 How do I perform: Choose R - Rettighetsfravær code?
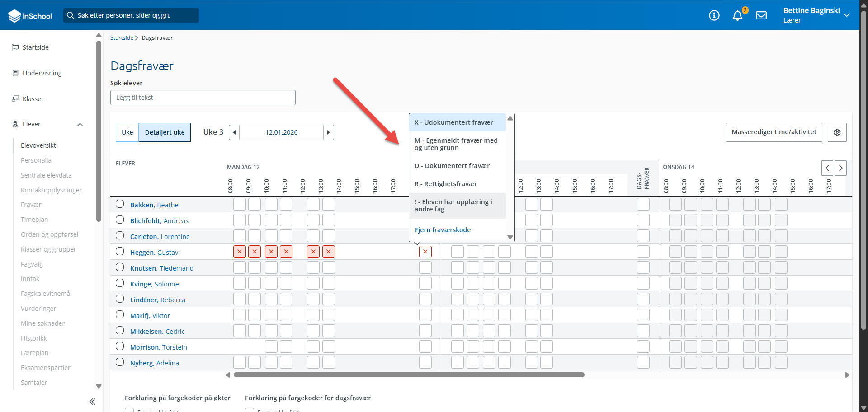458,184
